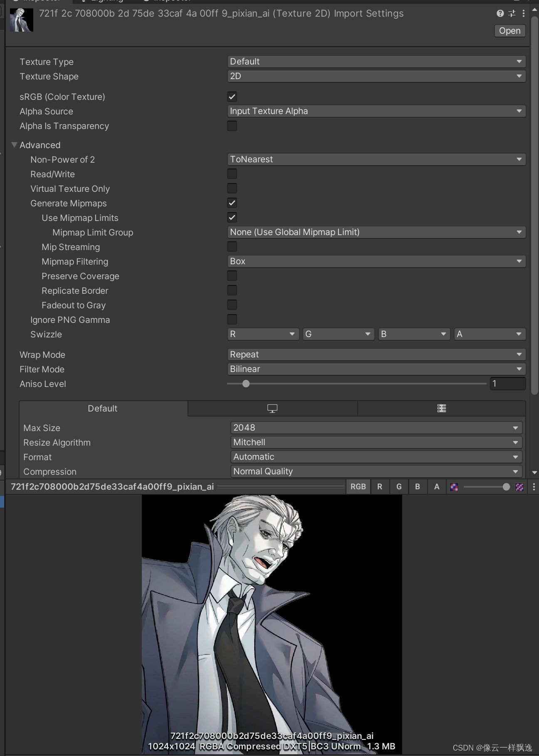The width and height of the screenshot is (539, 756).
Task: Enable the Mip Streaming checkbox
Action: [x=232, y=247]
